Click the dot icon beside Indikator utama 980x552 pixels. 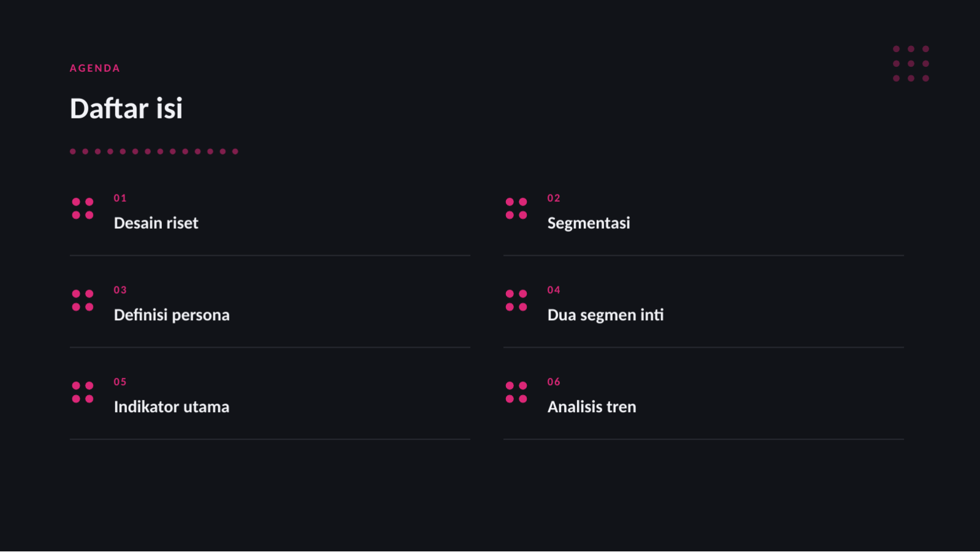(83, 393)
